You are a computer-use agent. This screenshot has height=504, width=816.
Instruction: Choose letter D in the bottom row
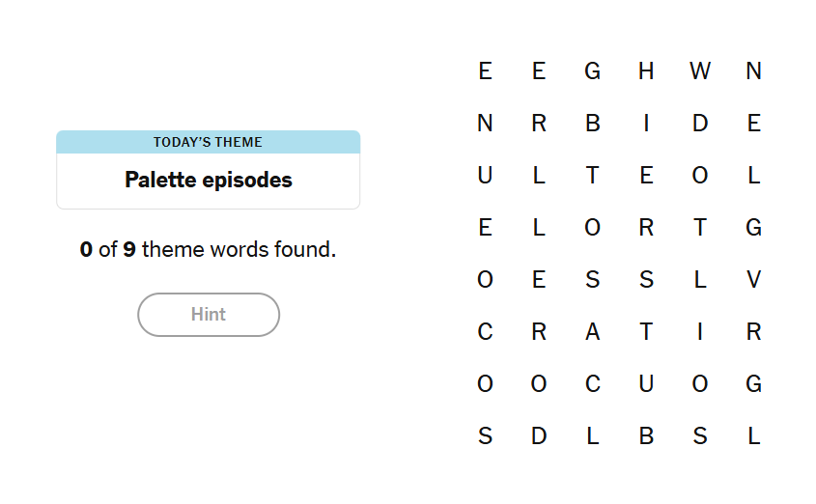click(x=539, y=436)
